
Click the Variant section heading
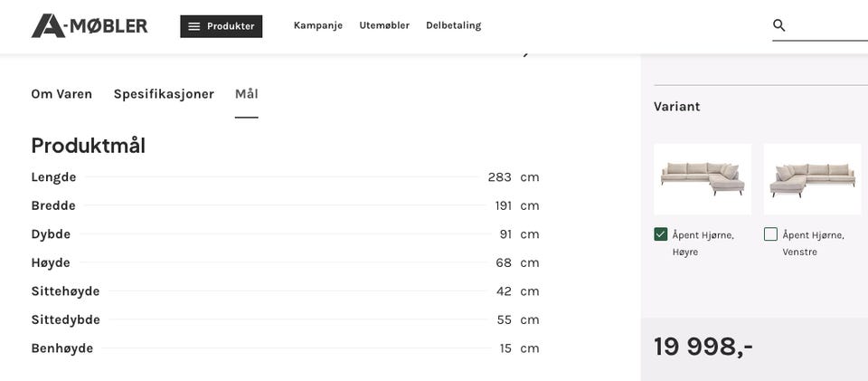pyautogui.click(x=677, y=107)
